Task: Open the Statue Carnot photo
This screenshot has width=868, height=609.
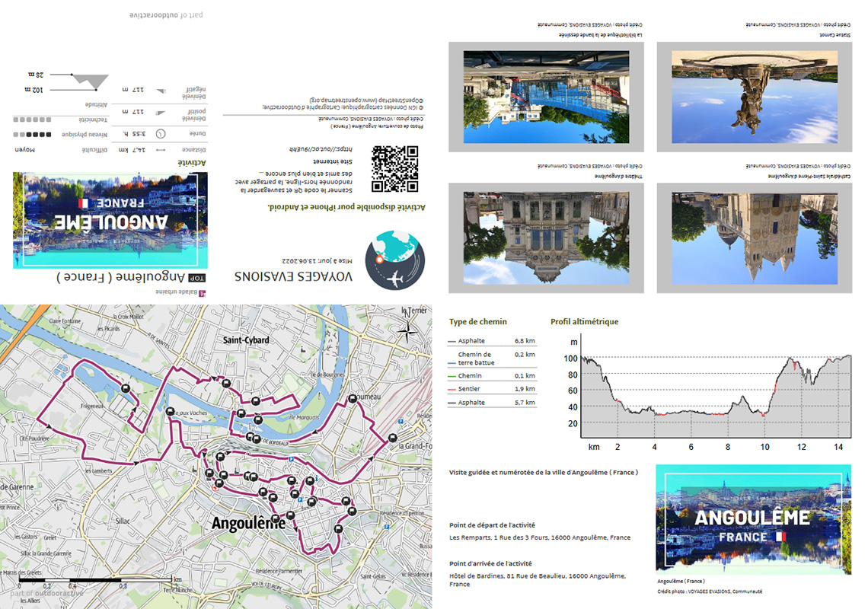Action: pos(755,97)
